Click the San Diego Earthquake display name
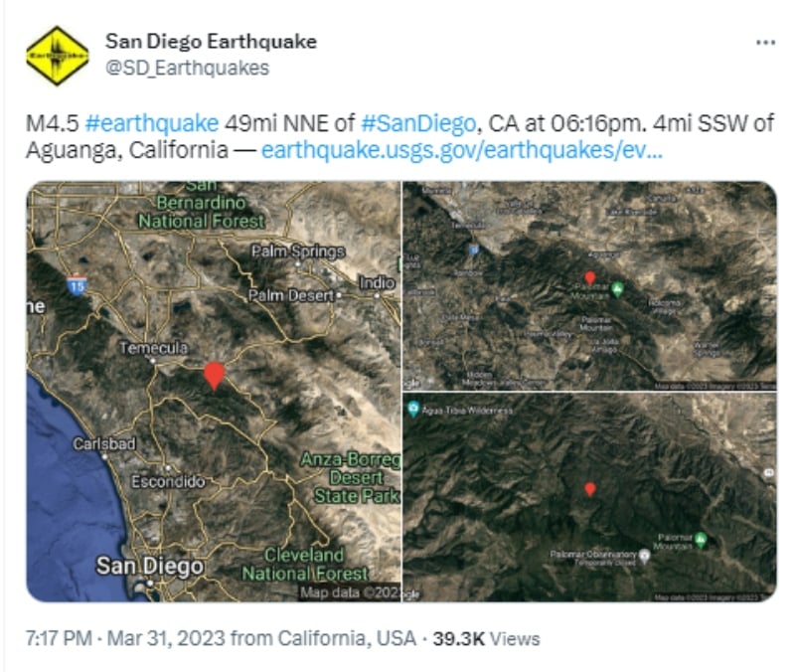Screen dimensions: 795x672 [211, 41]
